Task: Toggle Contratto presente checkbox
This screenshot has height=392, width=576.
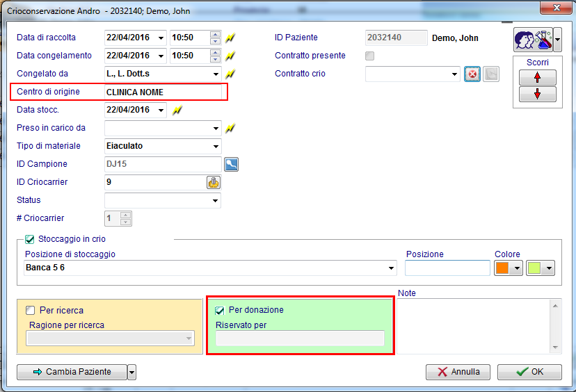Action: tap(369, 56)
